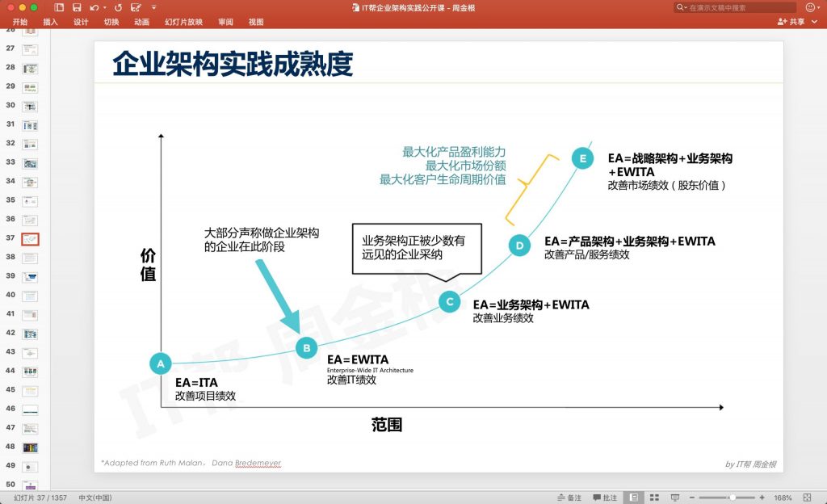Click the Undo arrow icon

(94, 7)
